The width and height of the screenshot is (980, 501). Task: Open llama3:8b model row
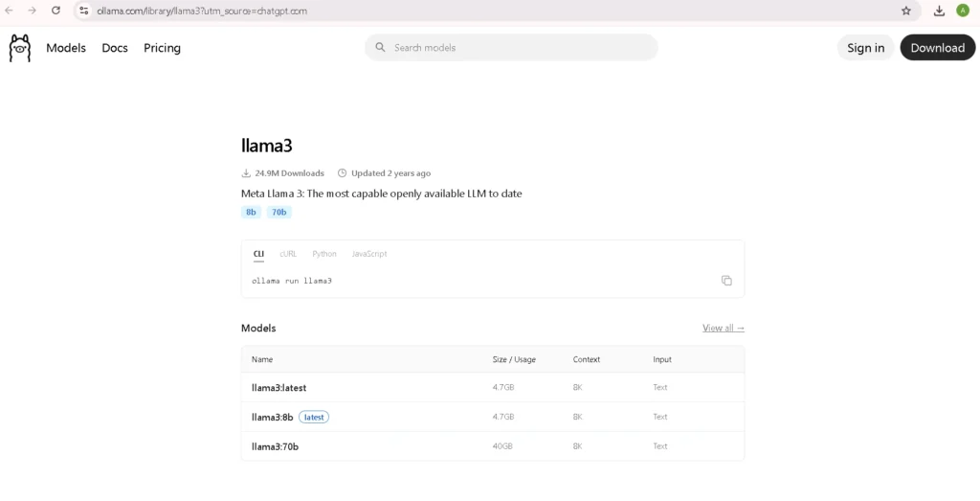(493, 417)
